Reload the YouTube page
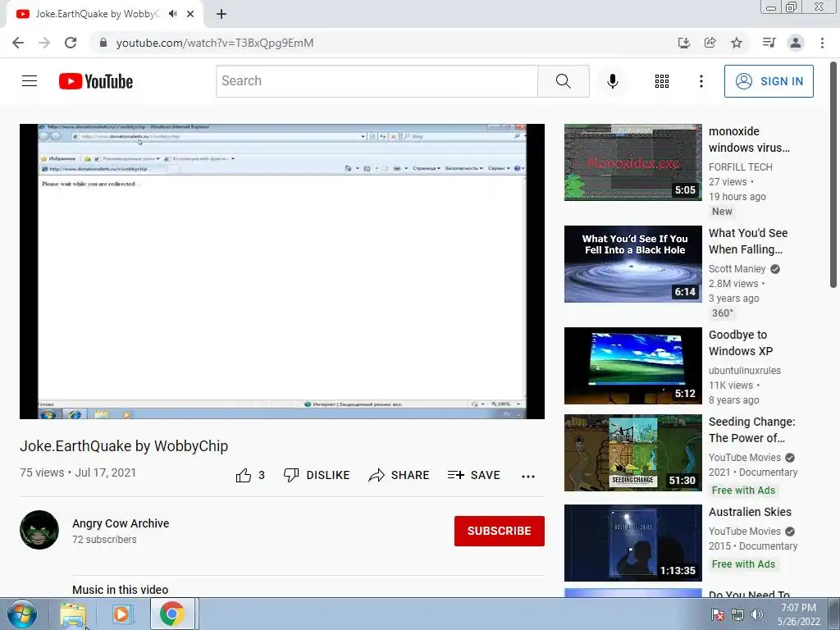Viewport: 840px width, 630px height. coord(71,43)
